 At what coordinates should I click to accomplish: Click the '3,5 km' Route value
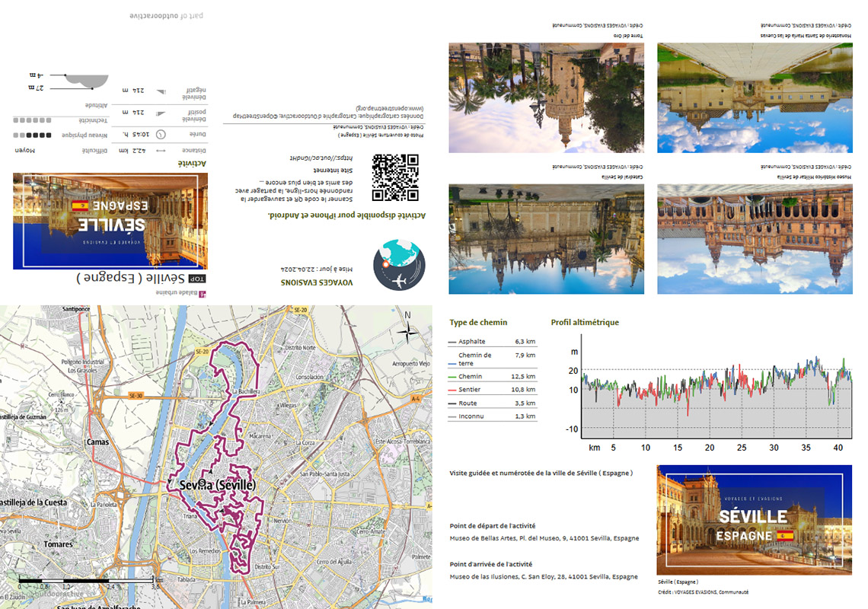pyautogui.click(x=525, y=403)
